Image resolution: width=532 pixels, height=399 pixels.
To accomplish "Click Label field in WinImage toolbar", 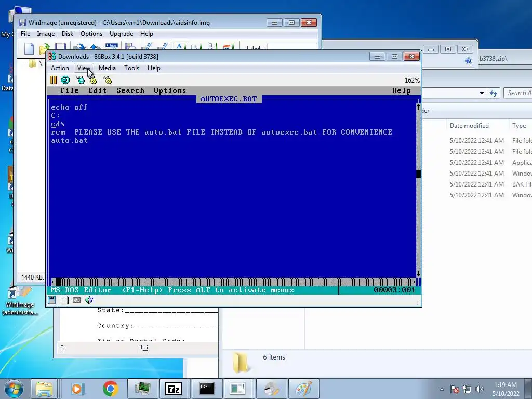I will [x=292, y=47].
